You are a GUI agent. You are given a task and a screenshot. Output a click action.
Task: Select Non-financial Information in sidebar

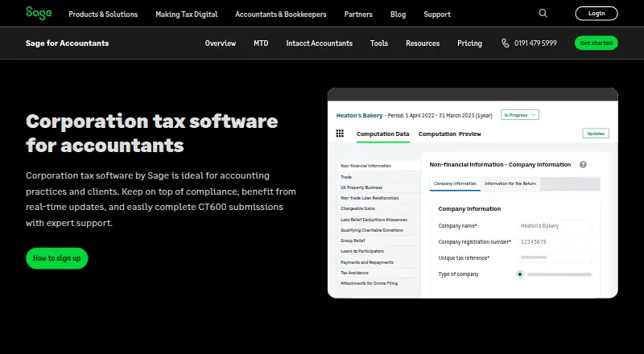click(x=378, y=166)
